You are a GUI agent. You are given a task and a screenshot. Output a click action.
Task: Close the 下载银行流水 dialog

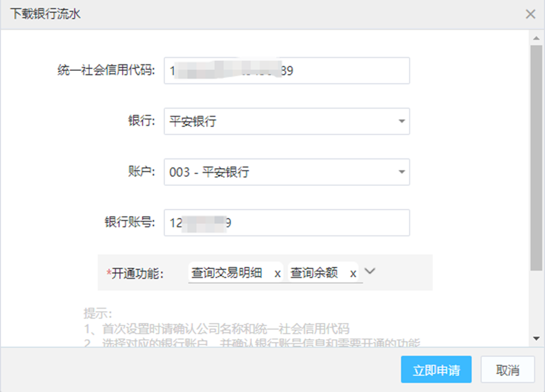coord(530,14)
